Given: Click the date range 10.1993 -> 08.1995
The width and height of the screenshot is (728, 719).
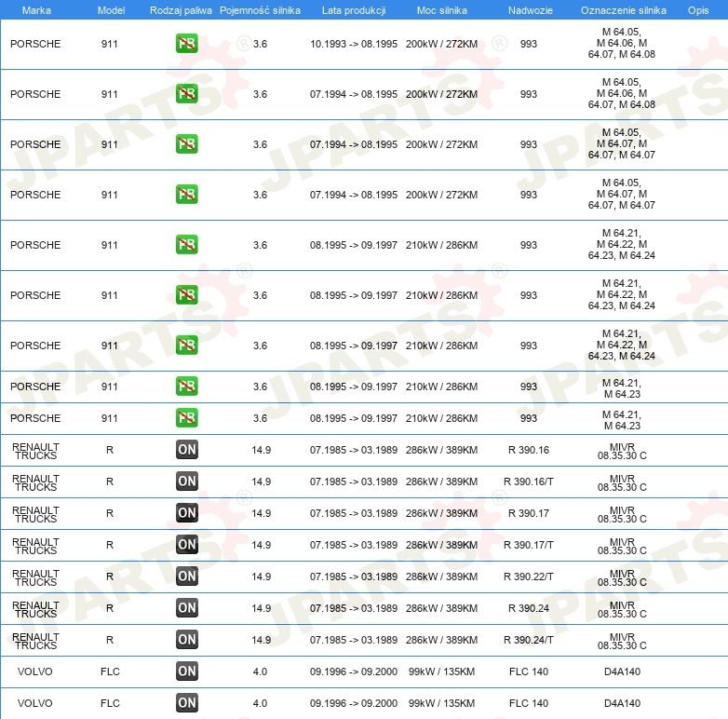Looking at the screenshot, I should click(x=354, y=44).
